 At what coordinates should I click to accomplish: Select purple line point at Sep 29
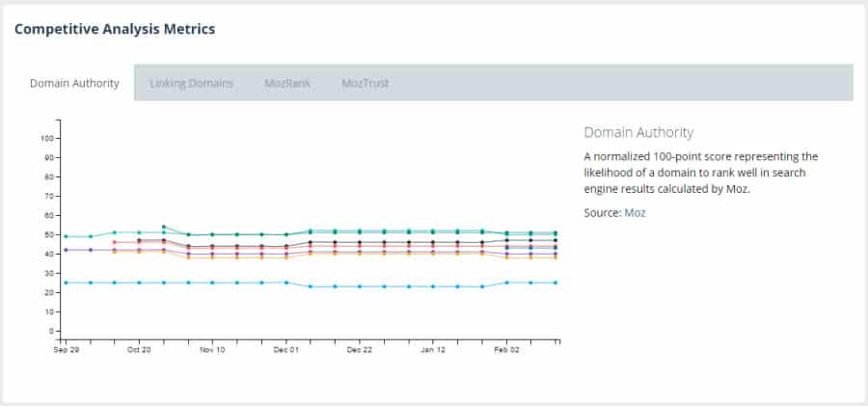[66, 250]
